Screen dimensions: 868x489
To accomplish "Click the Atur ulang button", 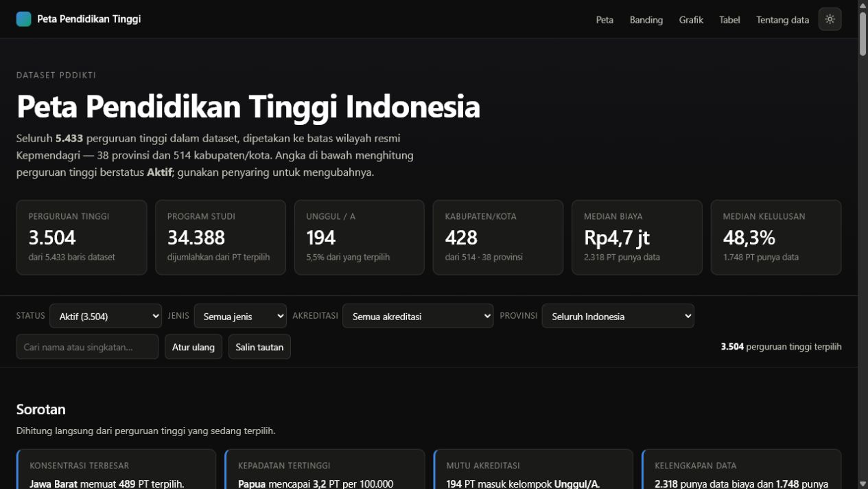I will click(193, 347).
